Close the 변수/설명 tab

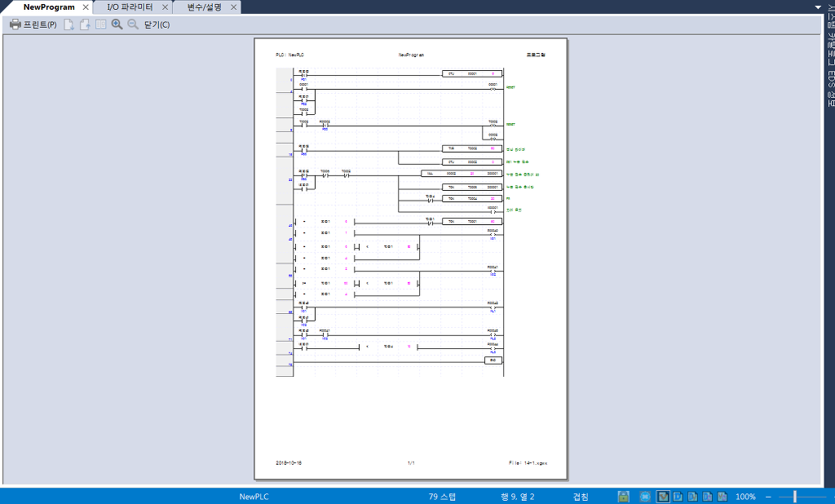[233, 7]
